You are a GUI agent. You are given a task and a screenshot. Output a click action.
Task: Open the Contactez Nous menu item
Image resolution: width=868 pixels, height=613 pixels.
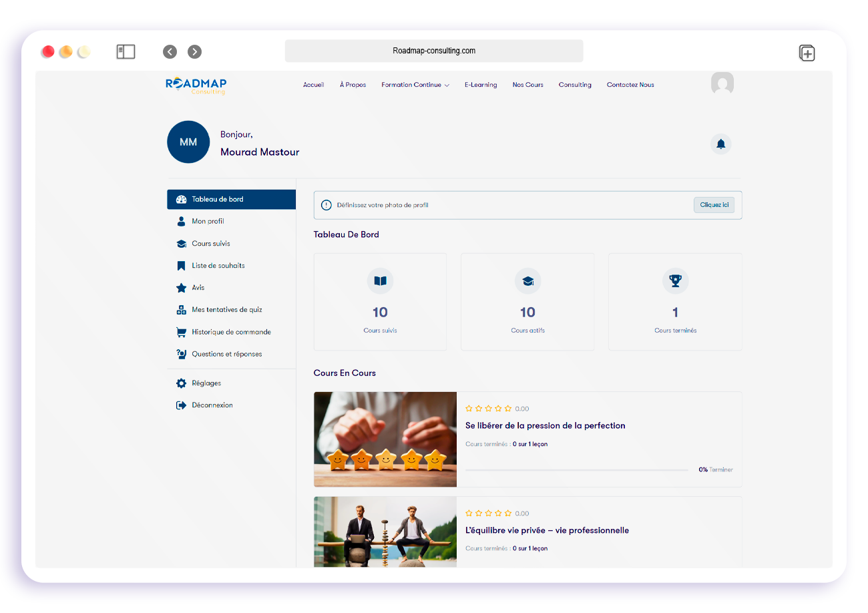pyautogui.click(x=630, y=85)
